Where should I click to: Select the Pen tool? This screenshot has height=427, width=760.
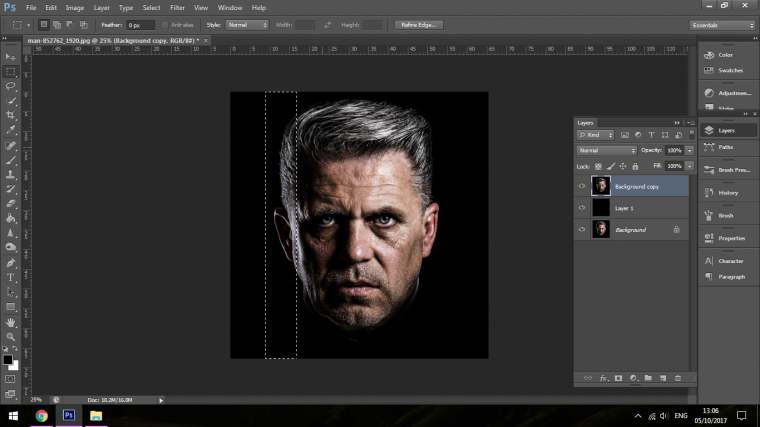tap(10, 263)
